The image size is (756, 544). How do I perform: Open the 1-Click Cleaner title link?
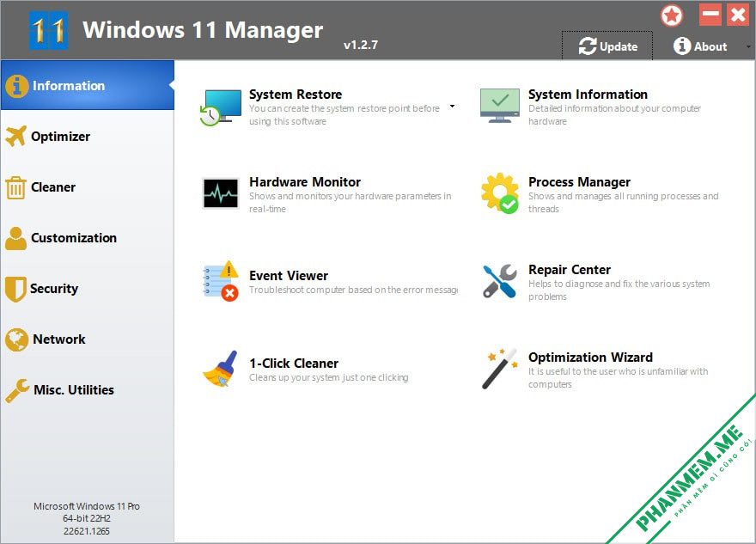point(294,364)
